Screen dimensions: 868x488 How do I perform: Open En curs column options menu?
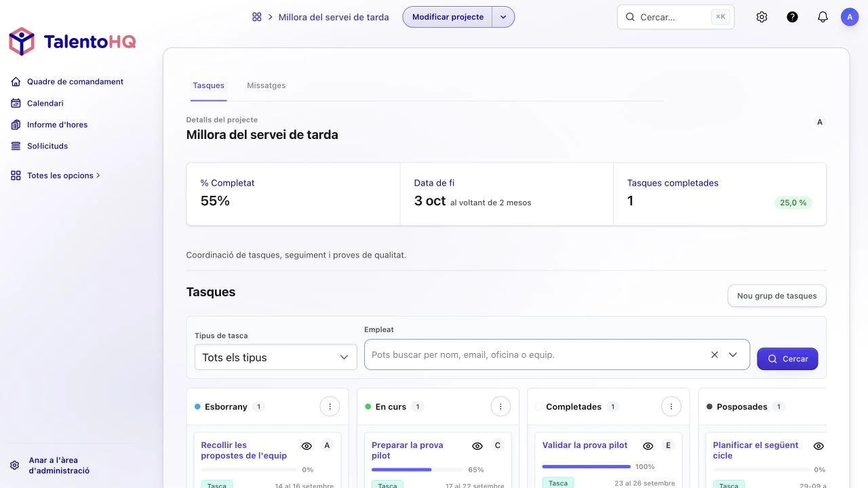click(500, 407)
